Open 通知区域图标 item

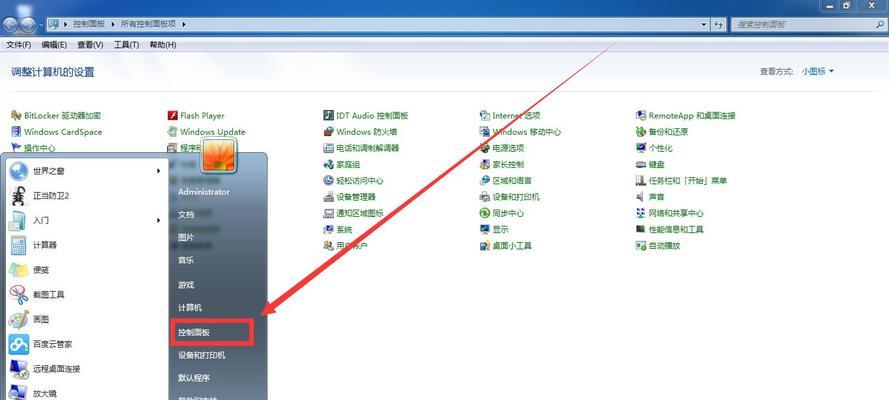click(x=353, y=214)
